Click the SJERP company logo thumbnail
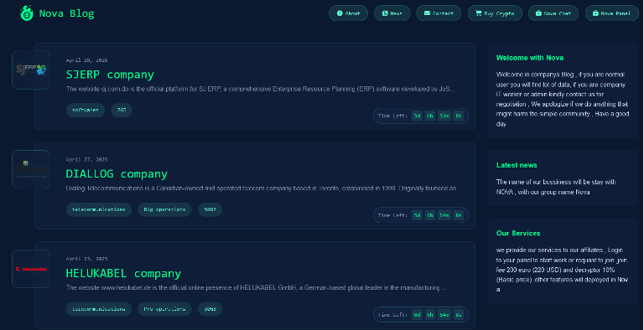 (x=31, y=70)
